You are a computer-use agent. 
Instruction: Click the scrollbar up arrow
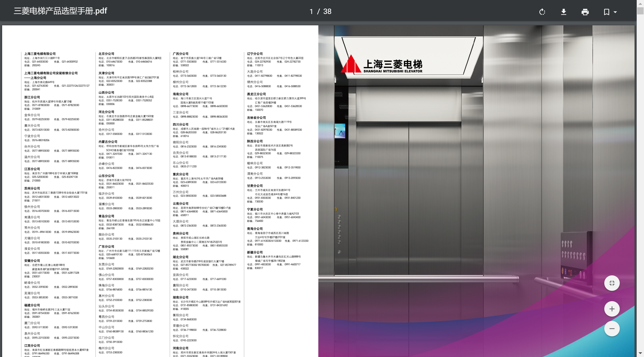tap(640, 3)
